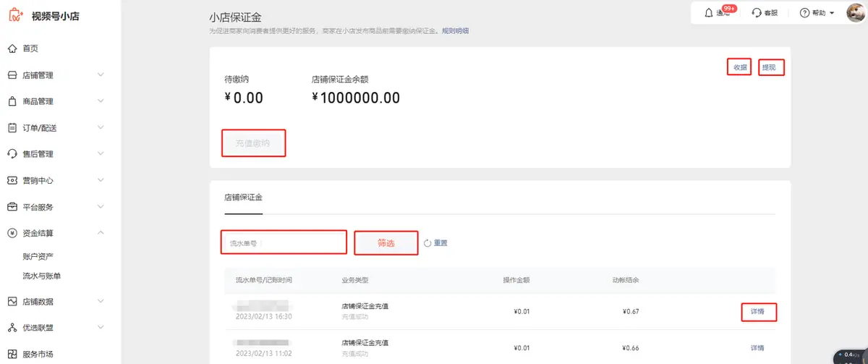Click the 优选联盟 network icon
868x364 pixels.
tap(12, 328)
